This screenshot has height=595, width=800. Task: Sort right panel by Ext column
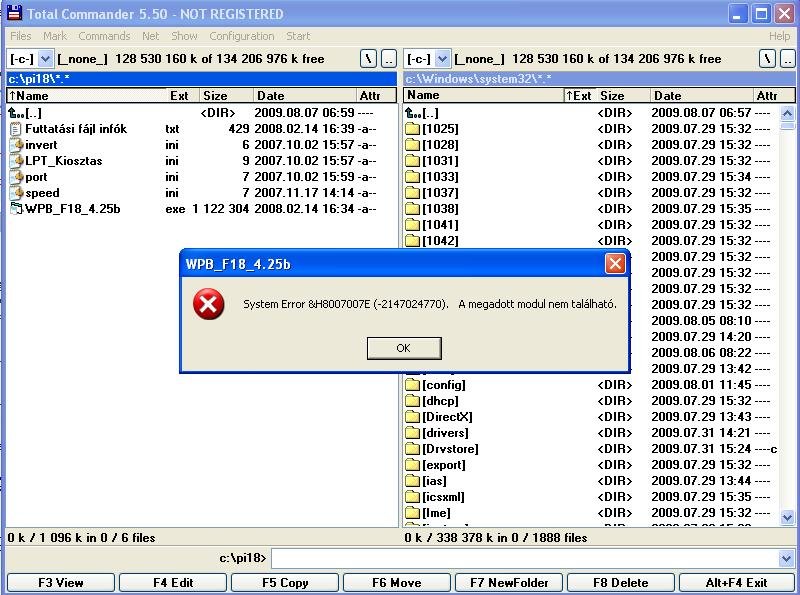click(x=580, y=95)
